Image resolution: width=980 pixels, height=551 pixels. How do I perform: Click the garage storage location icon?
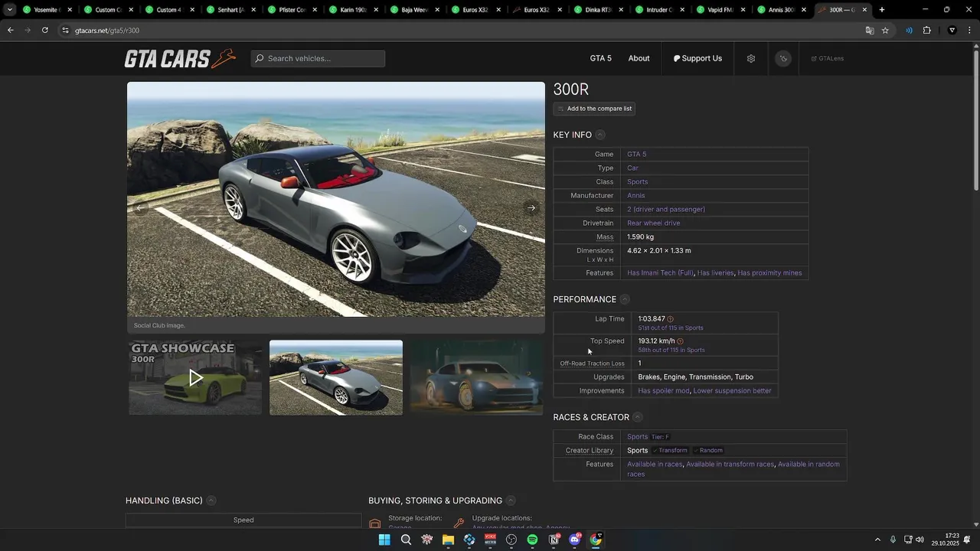click(x=375, y=523)
